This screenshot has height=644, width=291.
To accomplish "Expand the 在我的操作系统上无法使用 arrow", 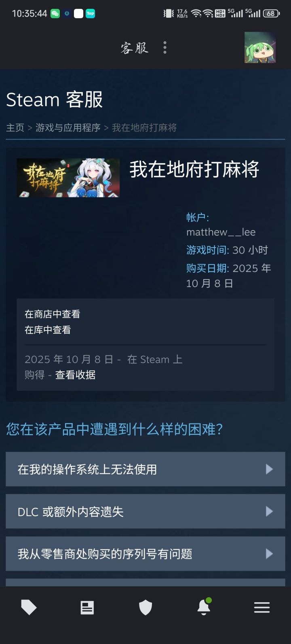I will [269, 469].
